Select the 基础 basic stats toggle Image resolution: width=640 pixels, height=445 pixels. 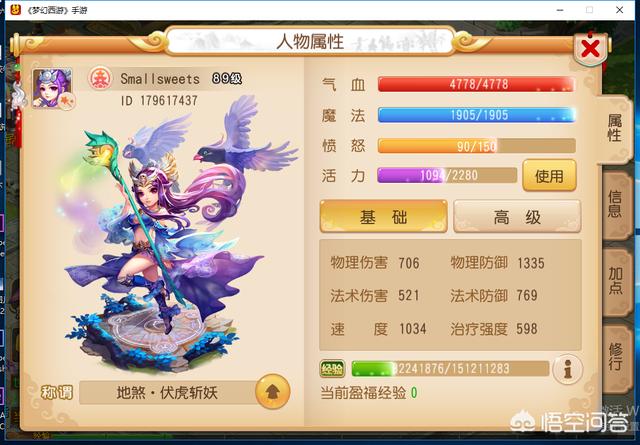pos(383,216)
